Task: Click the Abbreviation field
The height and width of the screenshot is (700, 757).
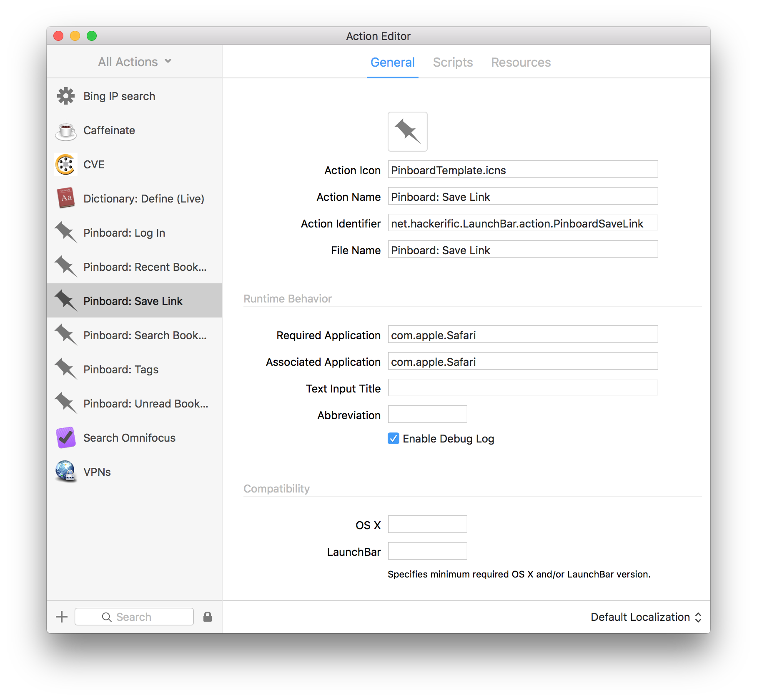Action: (427, 415)
